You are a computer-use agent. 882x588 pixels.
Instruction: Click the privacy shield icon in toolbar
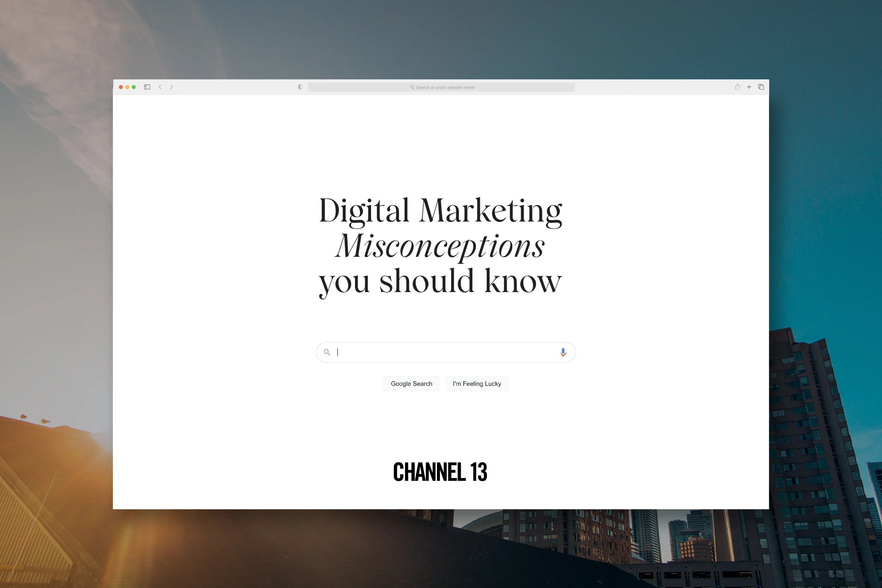click(x=300, y=87)
